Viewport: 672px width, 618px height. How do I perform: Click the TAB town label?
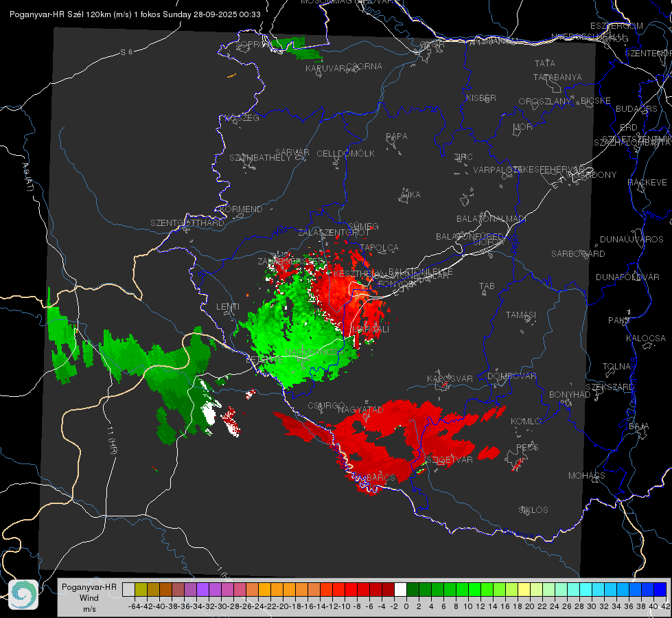click(487, 286)
